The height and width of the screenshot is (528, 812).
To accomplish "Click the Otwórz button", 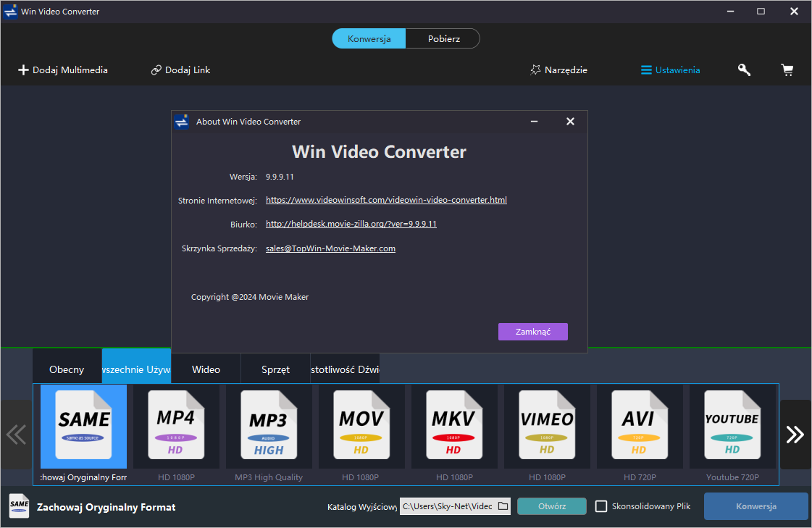I will [x=551, y=506].
